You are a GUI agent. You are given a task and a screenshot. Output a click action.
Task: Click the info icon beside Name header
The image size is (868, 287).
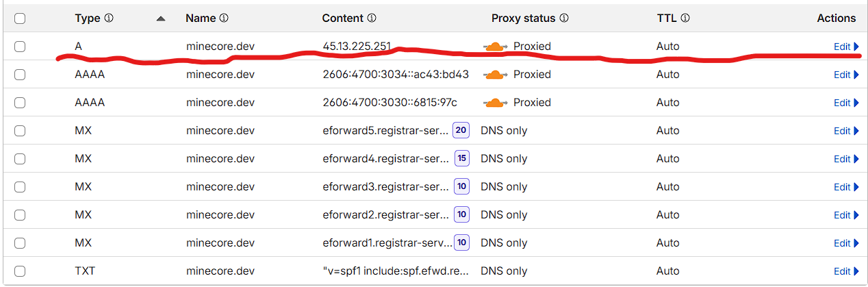click(x=224, y=18)
